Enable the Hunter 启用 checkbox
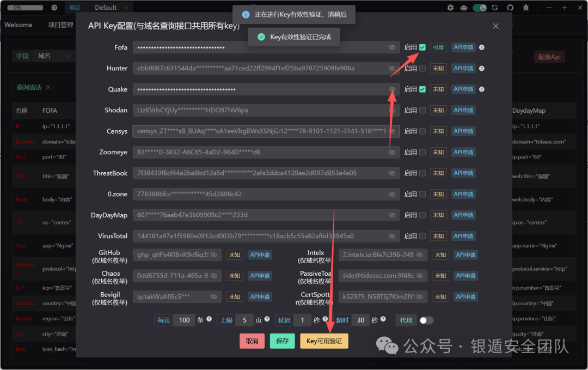This screenshot has height=370, width=588. pyautogui.click(x=422, y=68)
